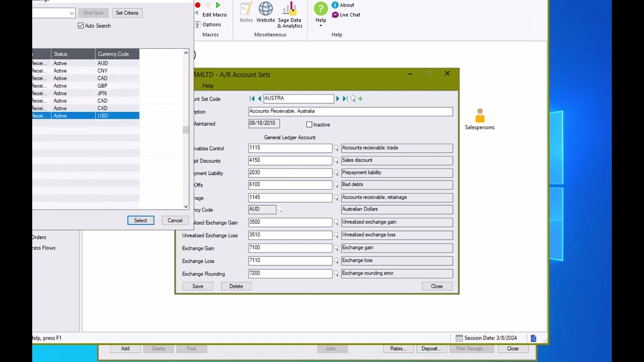Go to first account set record
Viewport: 644px width, 362px height.
coord(252,99)
